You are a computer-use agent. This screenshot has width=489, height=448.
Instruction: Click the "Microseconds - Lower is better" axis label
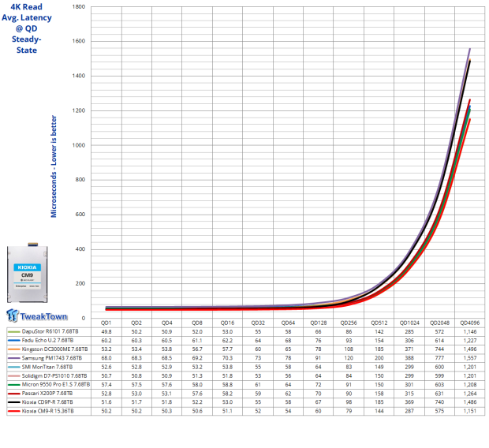click(54, 166)
